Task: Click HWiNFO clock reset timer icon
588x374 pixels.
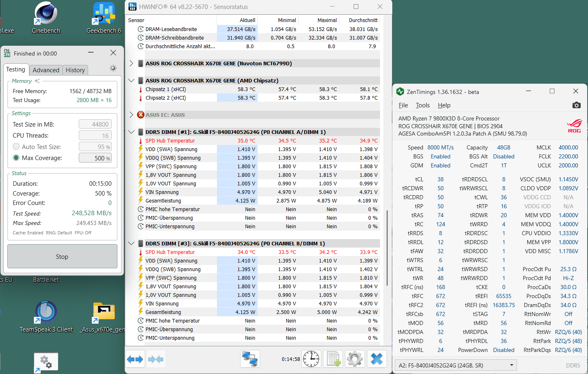Action: click(311, 359)
